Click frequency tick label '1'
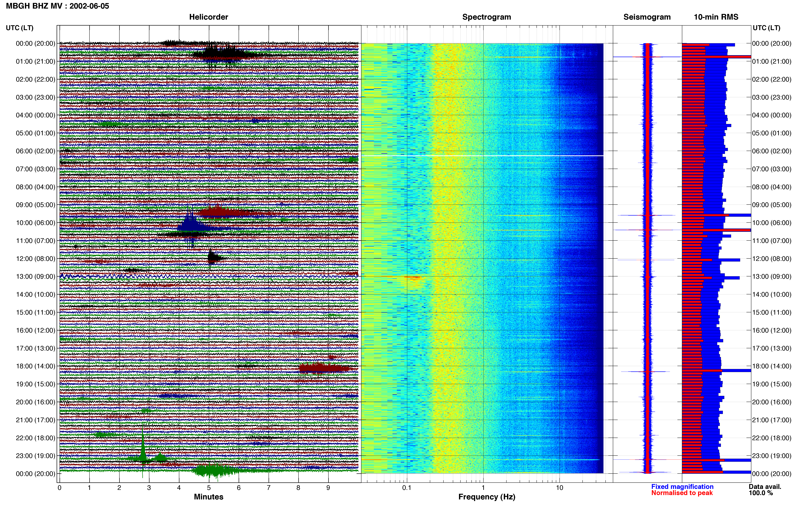Screen dimensions: 812x508 click(x=483, y=487)
